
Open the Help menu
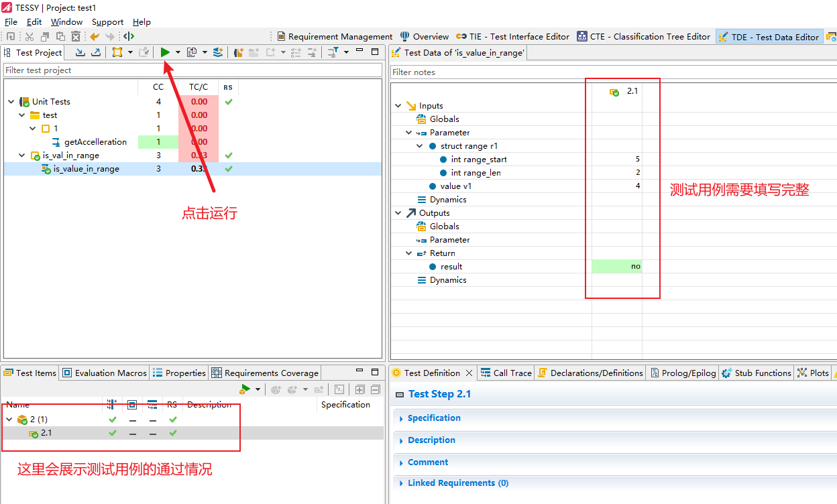(x=142, y=22)
